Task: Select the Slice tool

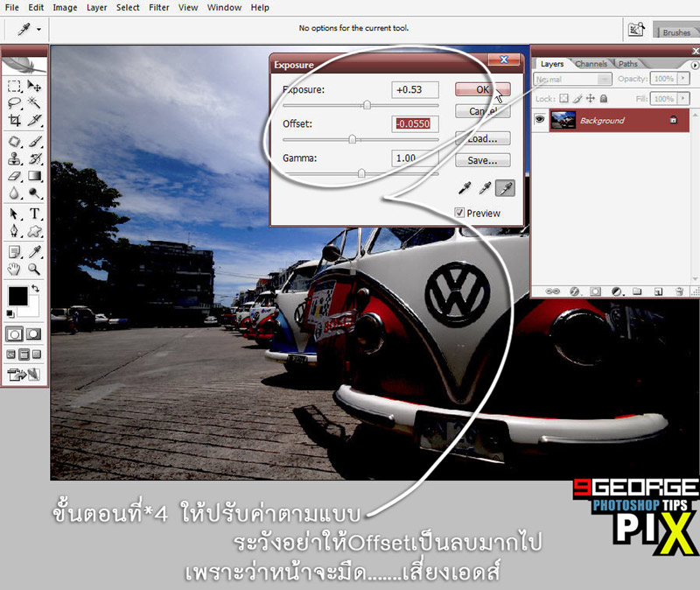Action: click(34, 120)
